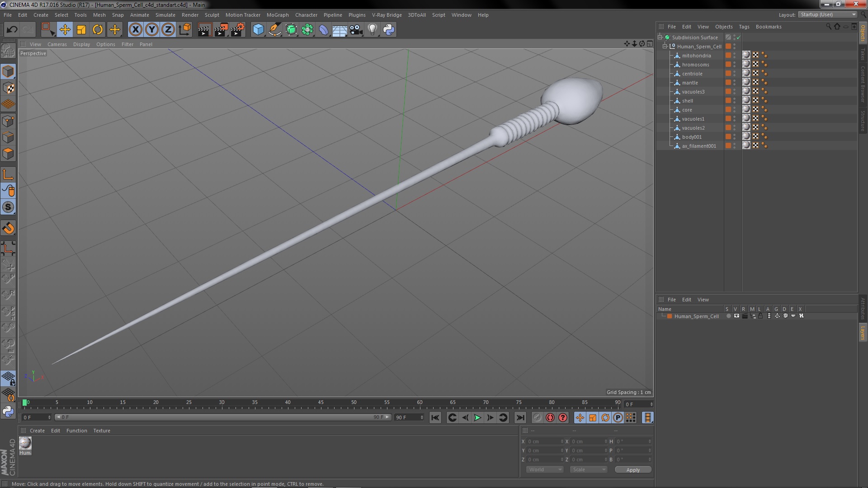Select the mitohondria object

[696, 56]
